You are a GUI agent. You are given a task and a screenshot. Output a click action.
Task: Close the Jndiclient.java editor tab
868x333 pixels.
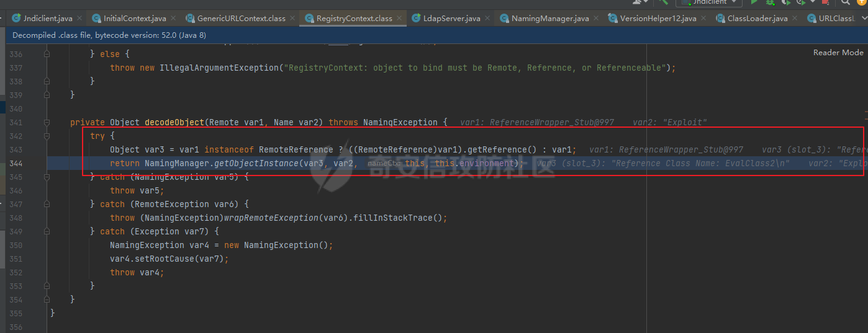tap(79, 19)
